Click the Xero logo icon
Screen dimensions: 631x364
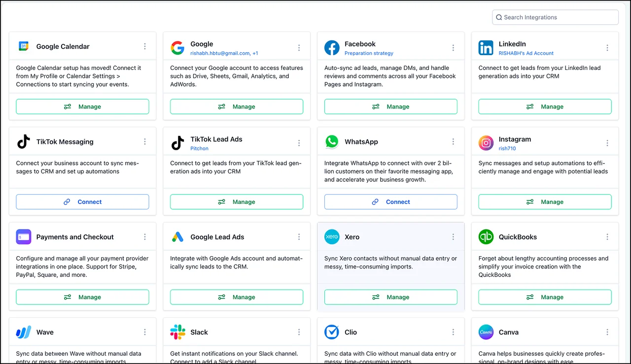pyautogui.click(x=332, y=237)
